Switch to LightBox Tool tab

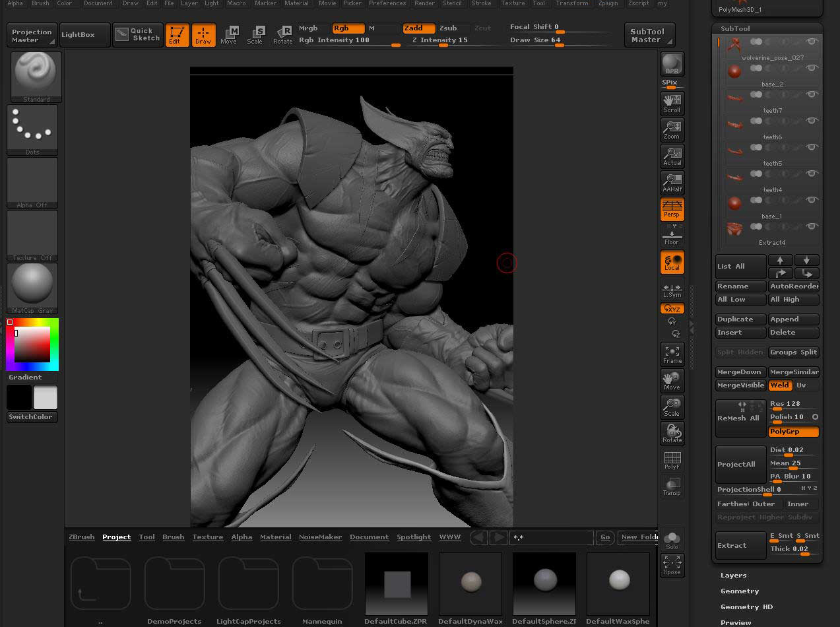click(x=146, y=537)
